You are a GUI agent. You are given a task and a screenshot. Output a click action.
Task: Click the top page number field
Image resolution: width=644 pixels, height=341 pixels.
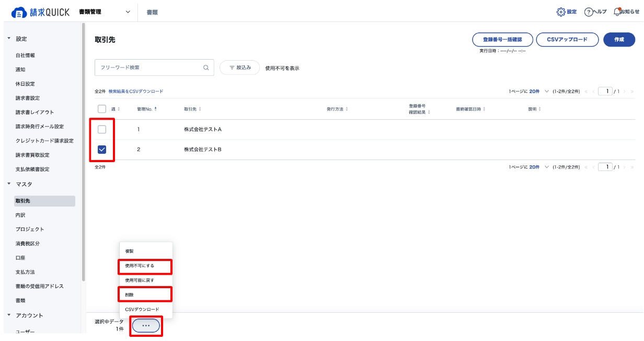(605, 92)
